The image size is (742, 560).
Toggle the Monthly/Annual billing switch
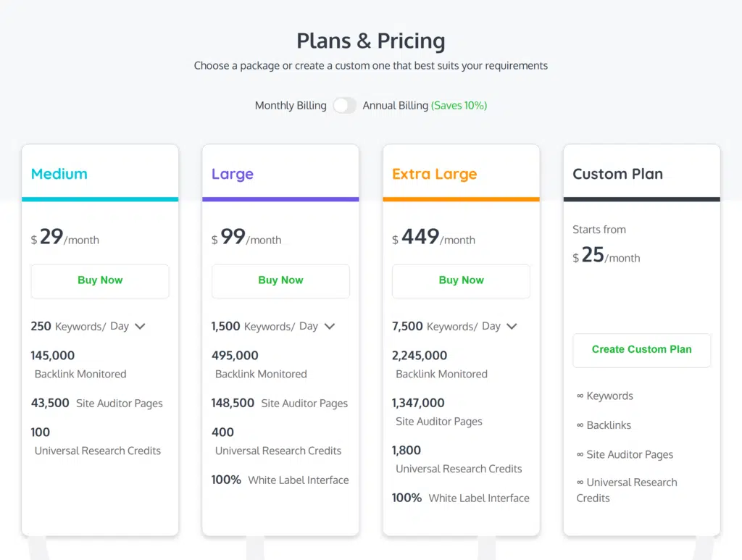(x=345, y=106)
